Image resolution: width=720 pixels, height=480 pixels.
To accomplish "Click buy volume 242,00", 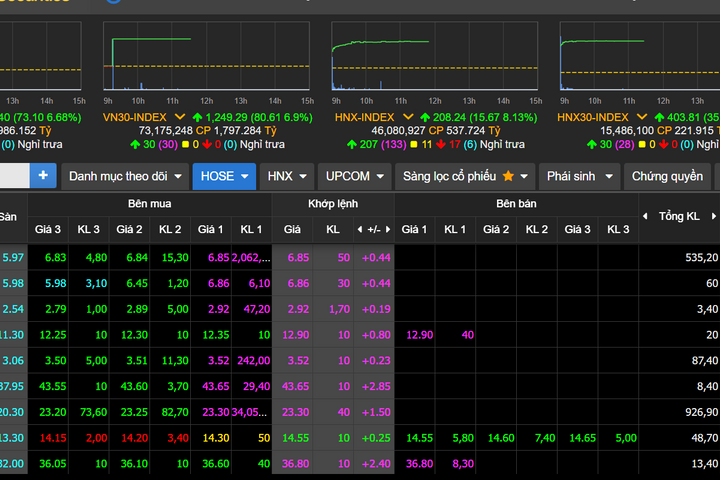I will tap(253, 361).
